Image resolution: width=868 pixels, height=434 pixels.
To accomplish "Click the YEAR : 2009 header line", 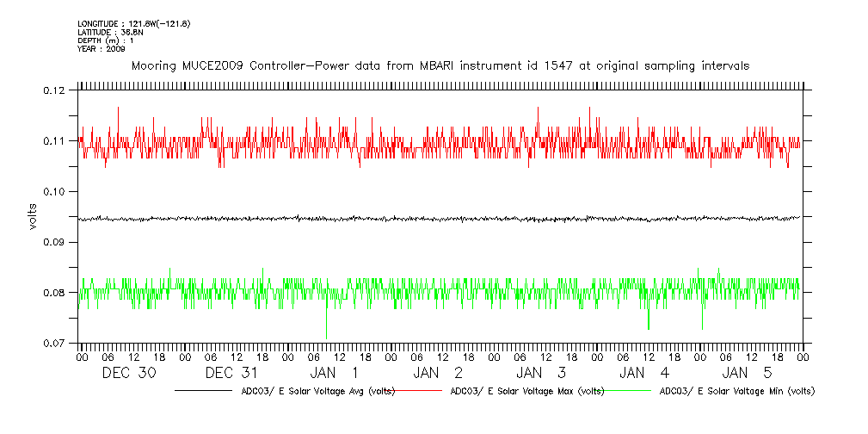I will click(x=102, y=49).
